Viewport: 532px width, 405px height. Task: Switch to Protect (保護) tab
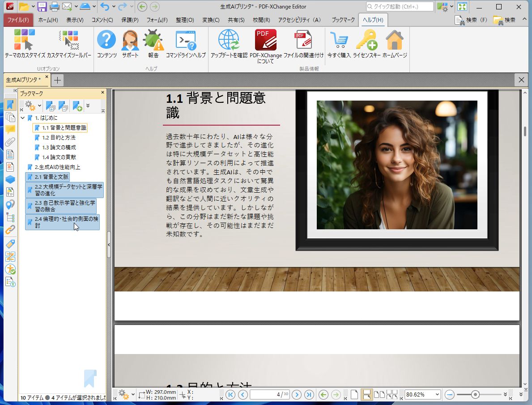point(130,20)
